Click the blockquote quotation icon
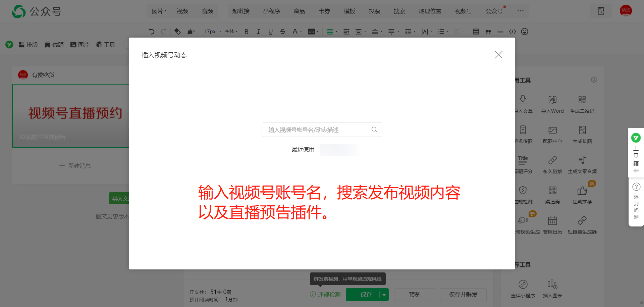The height and width of the screenshot is (307, 644). [x=488, y=32]
